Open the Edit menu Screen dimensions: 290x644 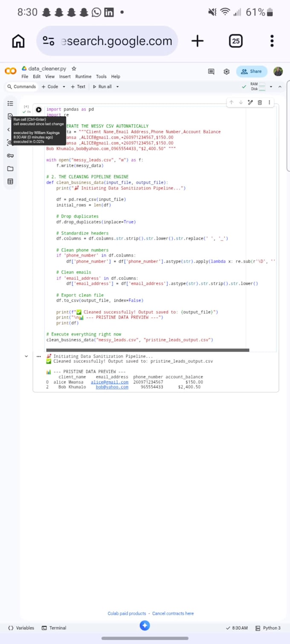[37, 77]
